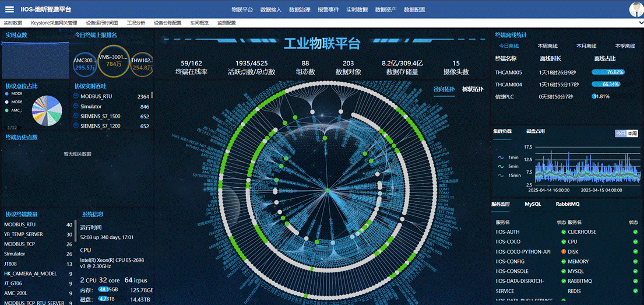The width and height of the screenshot is (644, 305).
Task: Switch to 树状拓扑 topology view
Action: (473, 89)
